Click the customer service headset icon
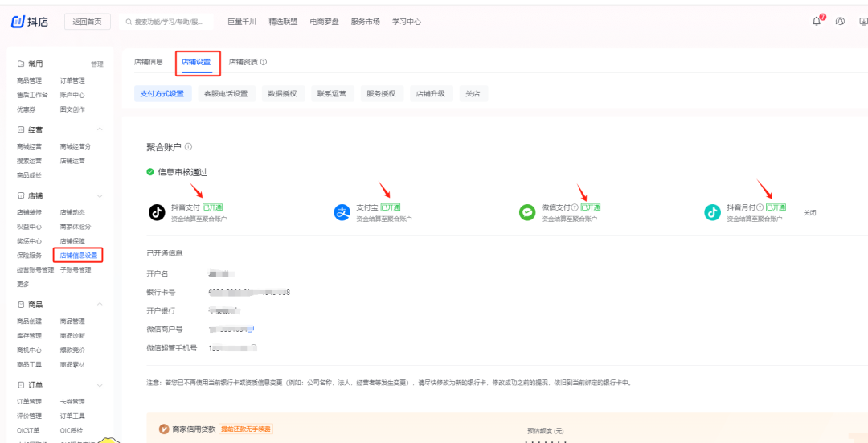The width and height of the screenshot is (868, 443). (x=841, y=22)
